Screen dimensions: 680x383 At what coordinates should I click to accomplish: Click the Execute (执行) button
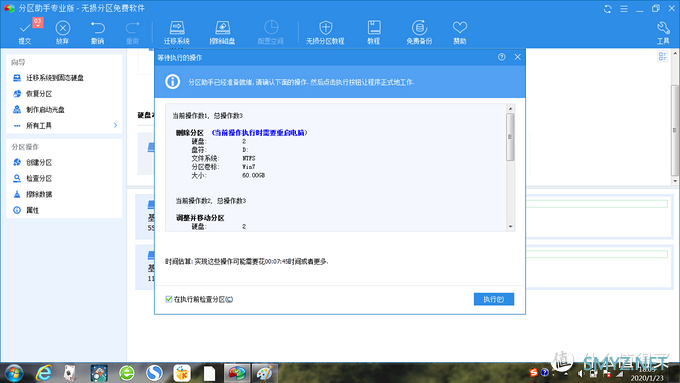coord(494,299)
